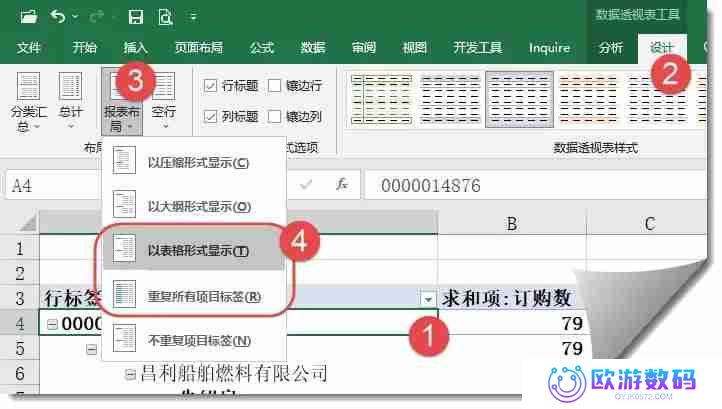Open the 分类汇总 dropdown button
Image resolution: width=722 pixels, height=409 pixels.
point(29,101)
